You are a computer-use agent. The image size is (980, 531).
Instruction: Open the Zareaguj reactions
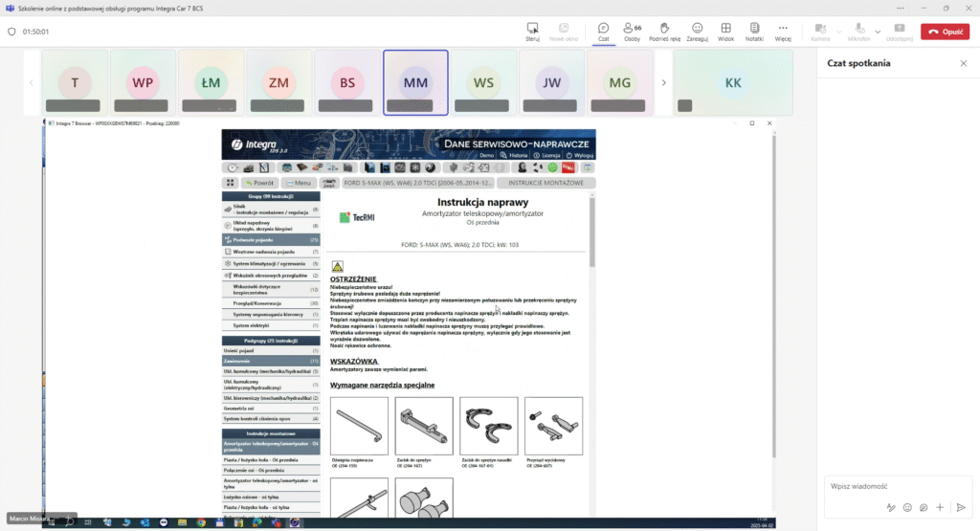697,32
